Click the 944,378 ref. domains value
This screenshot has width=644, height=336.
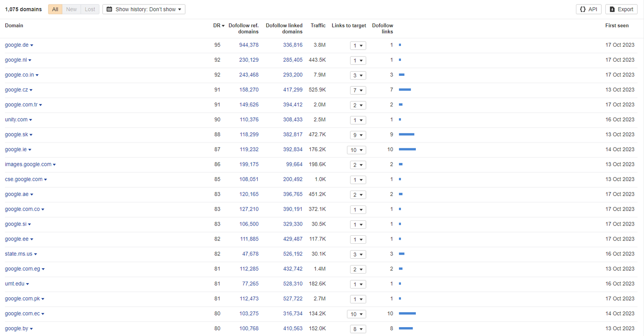pos(249,45)
